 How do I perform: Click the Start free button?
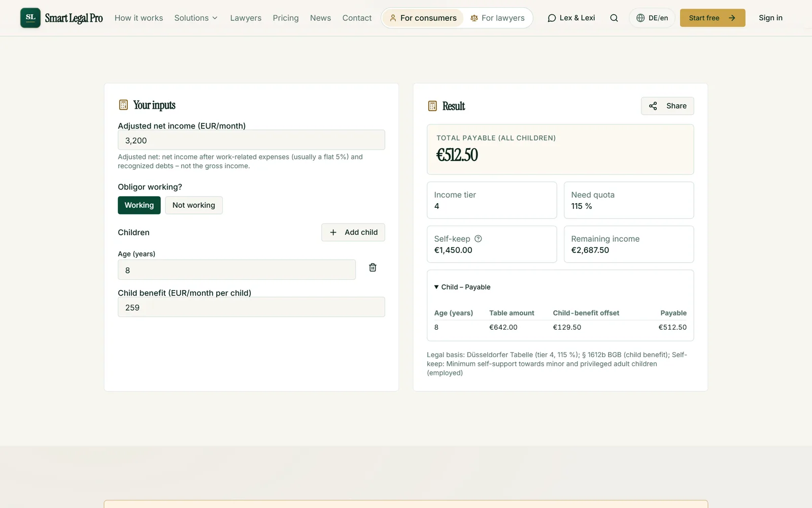[x=713, y=18]
